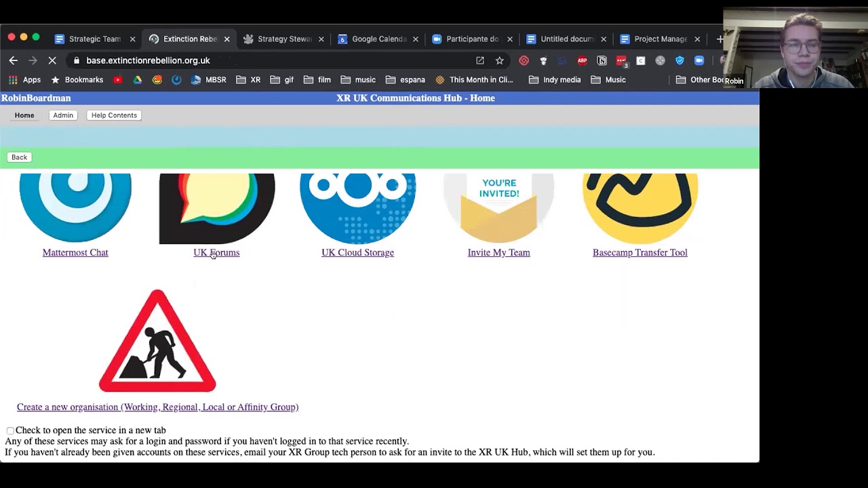Open the Bookmarks star shortcut
The width and height of the screenshot is (868, 488).
click(x=77, y=79)
